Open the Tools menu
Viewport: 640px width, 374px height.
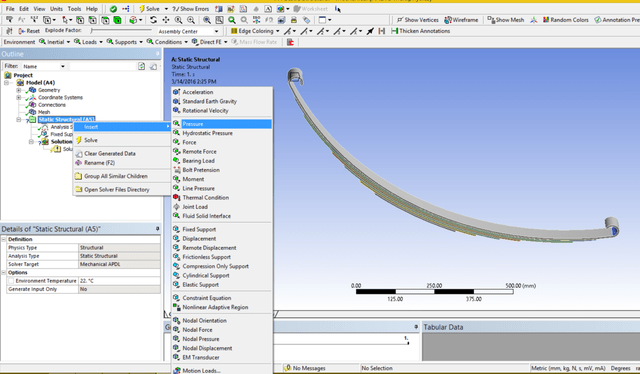(74, 9)
